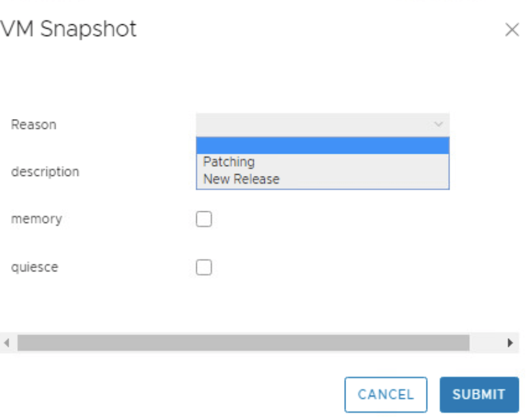Image resolution: width=530 pixels, height=420 pixels.
Task: Click the horizontal scrollbar thumb
Action: click(x=242, y=343)
